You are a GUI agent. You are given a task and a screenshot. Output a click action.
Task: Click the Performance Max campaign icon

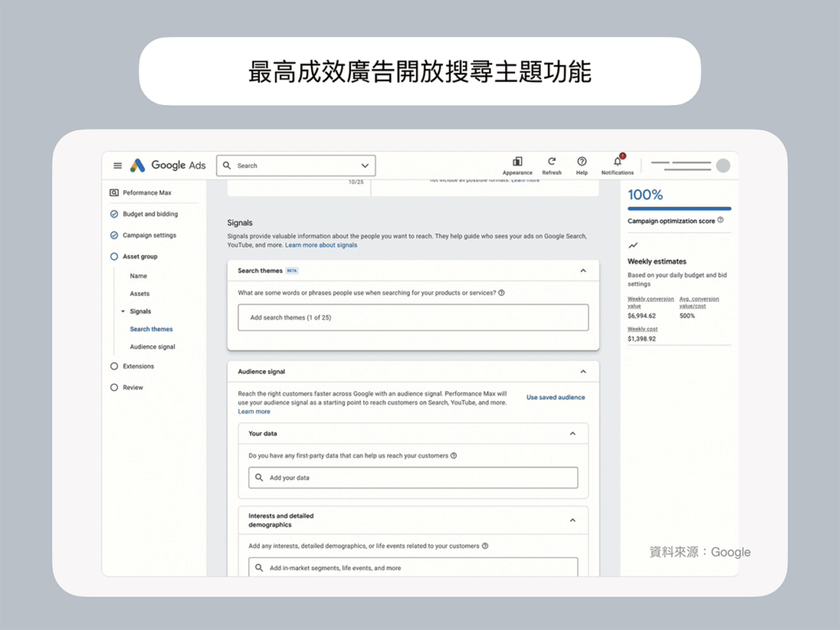[x=114, y=193]
